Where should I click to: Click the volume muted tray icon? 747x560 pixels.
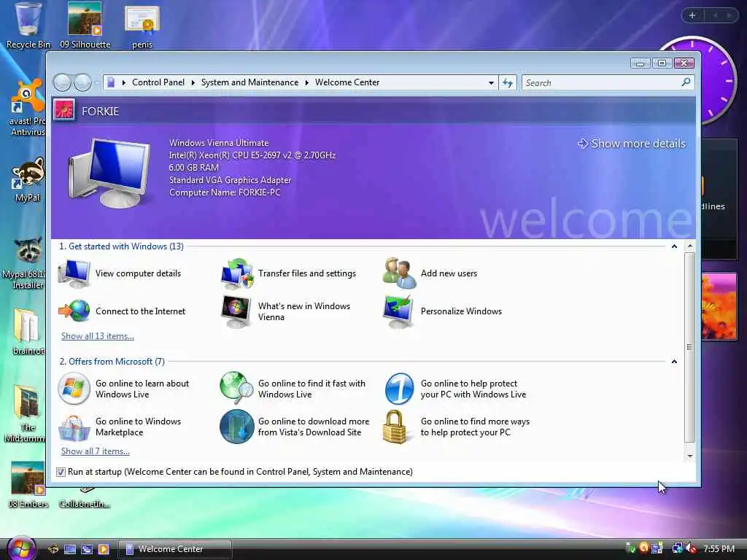click(x=692, y=548)
